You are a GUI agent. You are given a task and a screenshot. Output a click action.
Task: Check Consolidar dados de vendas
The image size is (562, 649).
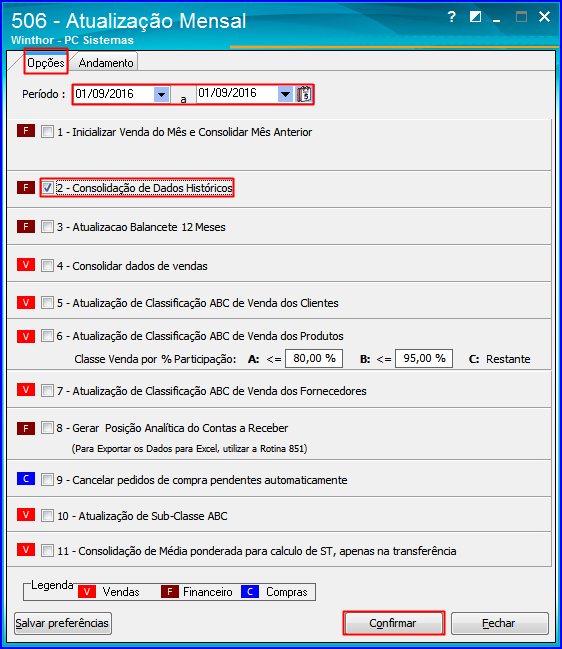[47, 265]
